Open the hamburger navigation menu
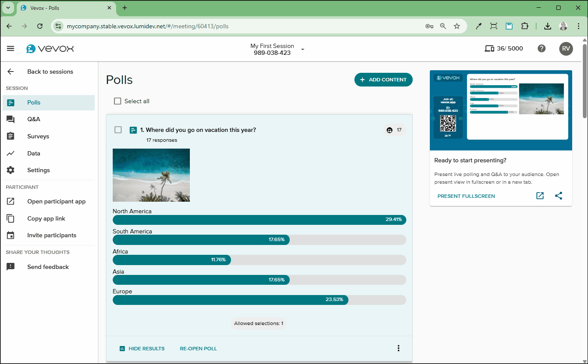 pyautogui.click(x=11, y=48)
